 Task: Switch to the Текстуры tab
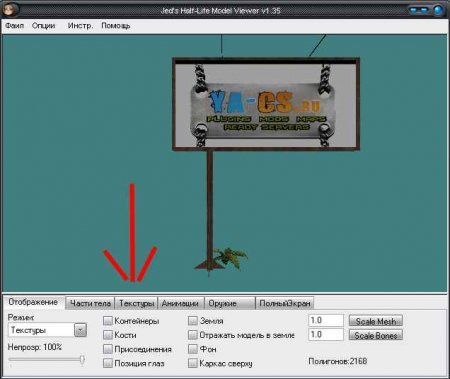click(137, 303)
